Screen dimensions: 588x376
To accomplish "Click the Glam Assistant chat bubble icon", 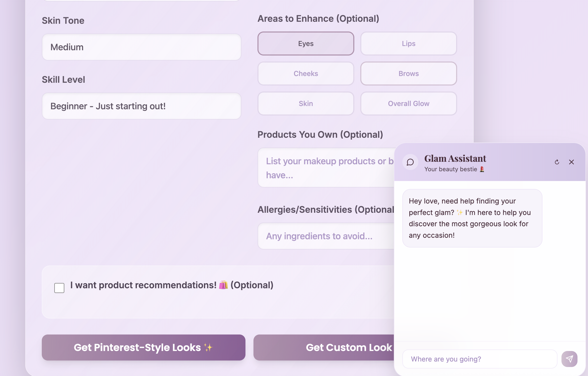I will (410, 162).
